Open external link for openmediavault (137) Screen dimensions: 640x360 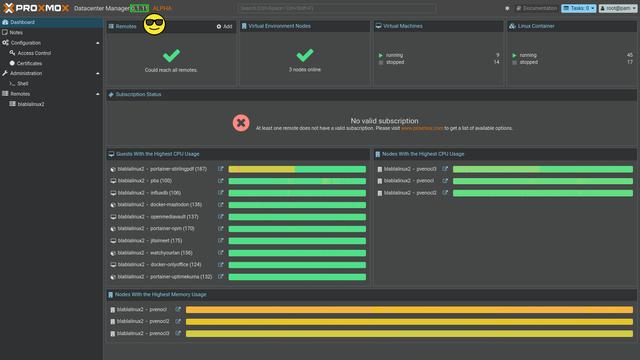point(220,216)
